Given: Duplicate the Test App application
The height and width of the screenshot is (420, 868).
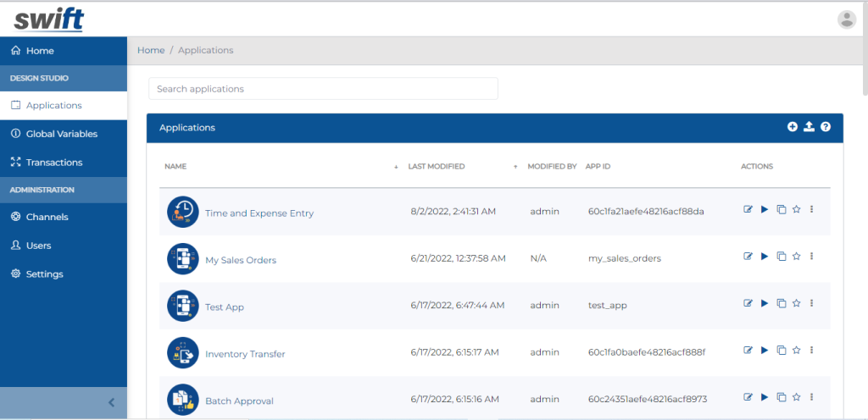Looking at the screenshot, I should (781, 303).
